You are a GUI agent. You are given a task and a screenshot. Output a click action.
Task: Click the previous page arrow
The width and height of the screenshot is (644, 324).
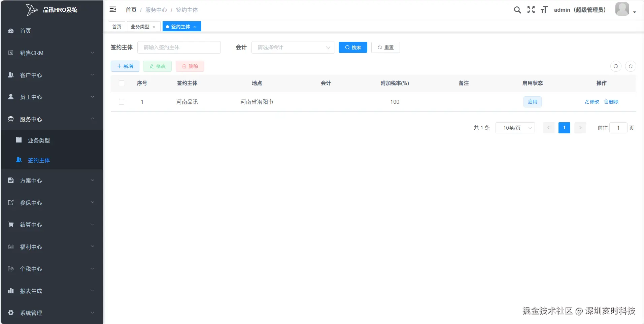point(548,128)
